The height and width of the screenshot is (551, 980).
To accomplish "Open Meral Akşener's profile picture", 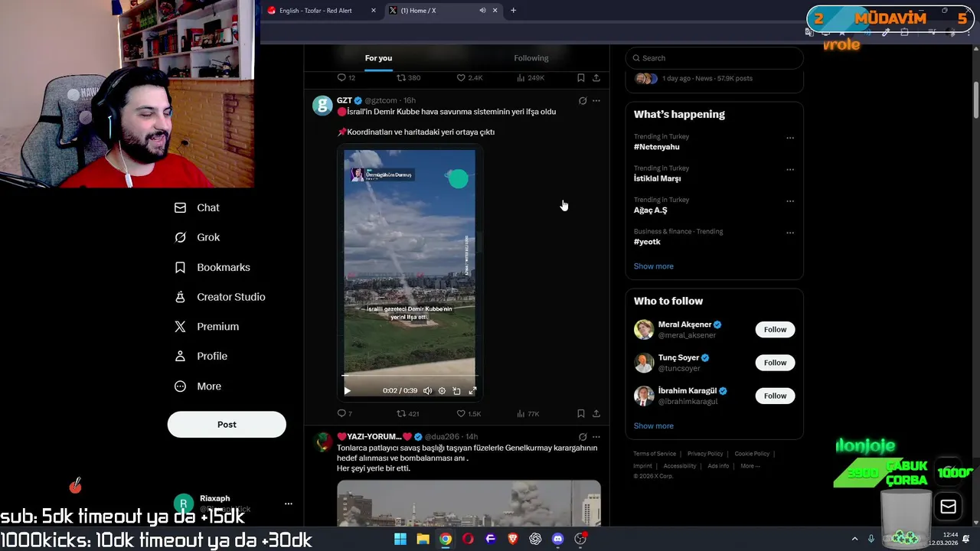I will click(x=644, y=330).
